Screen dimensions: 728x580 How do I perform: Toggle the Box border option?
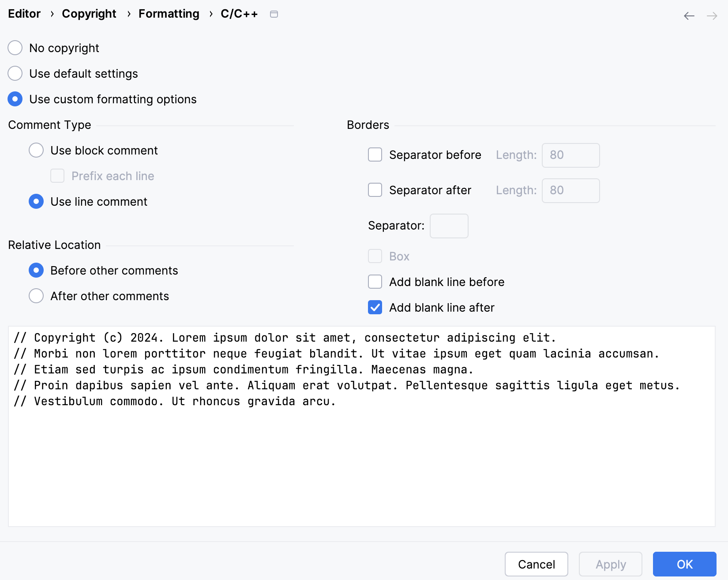pyautogui.click(x=375, y=256)
